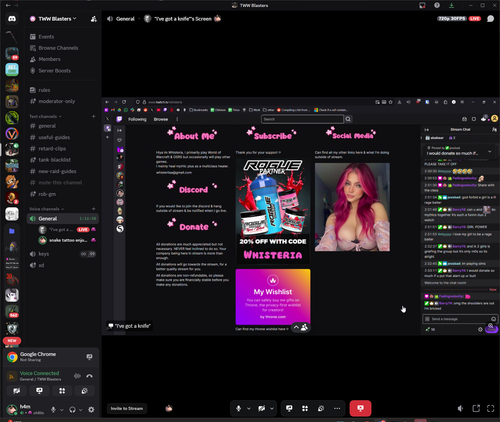Collapse the Text channels category
Screen dimensions: 500x422
(x=45, y=116)
